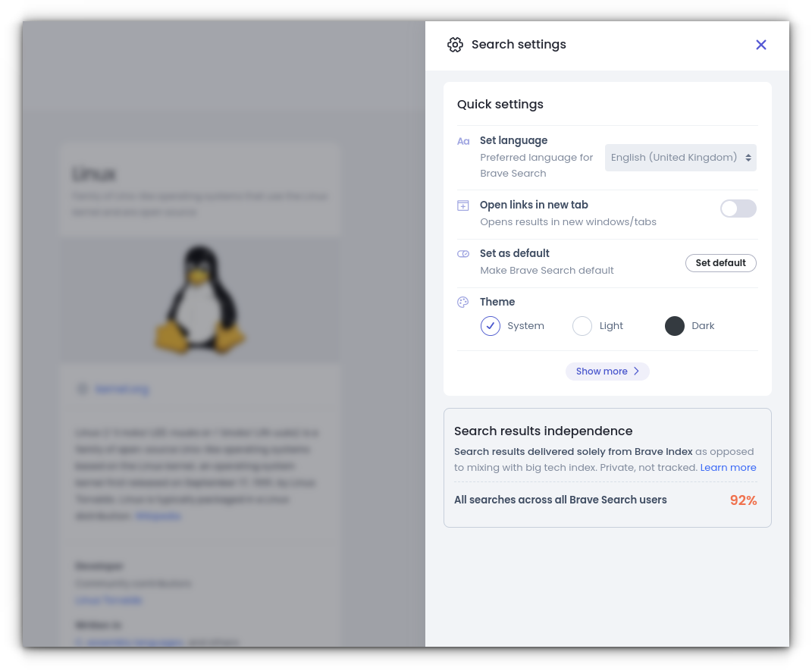
Task: Open the Learn more link
Action: [x=728, y=468]
